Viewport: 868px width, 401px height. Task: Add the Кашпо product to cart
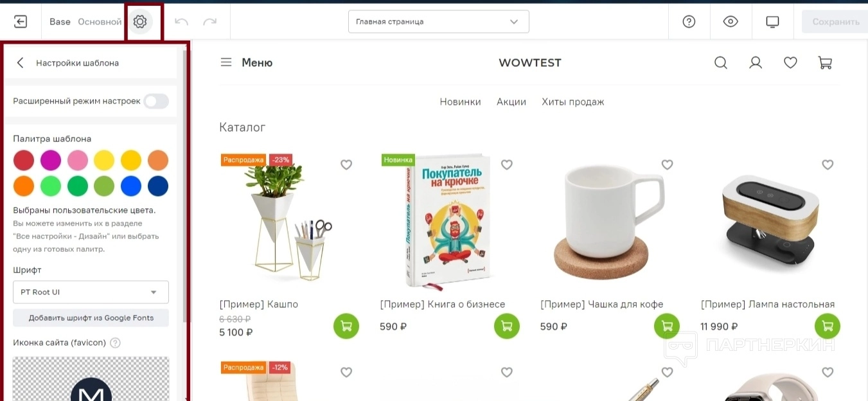346,326
